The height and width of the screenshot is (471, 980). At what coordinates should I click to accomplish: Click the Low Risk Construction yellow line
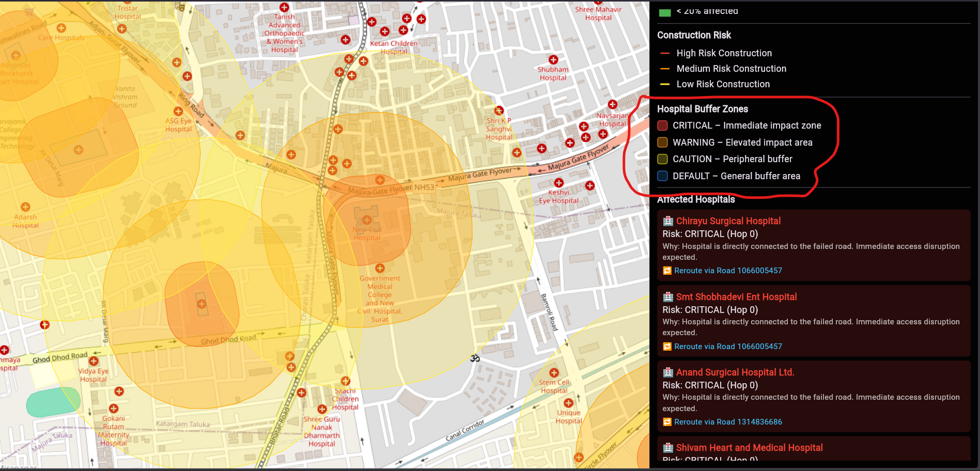[x=665, y=84]
